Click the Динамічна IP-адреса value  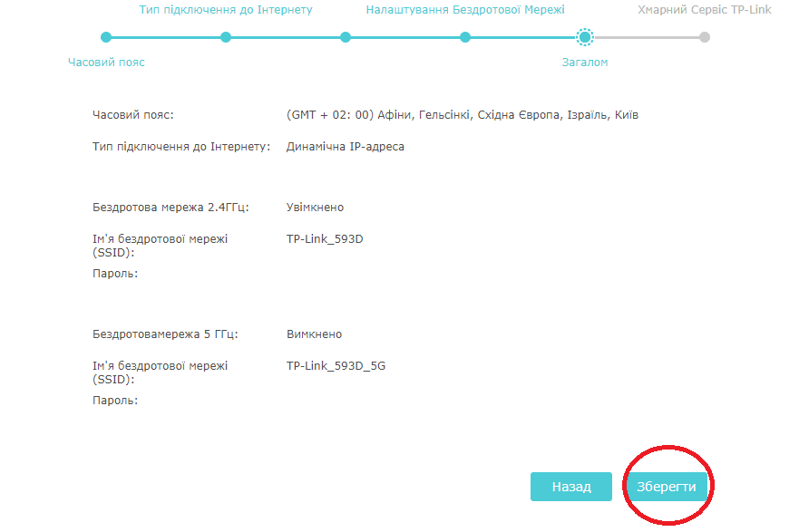click(346, 147)
